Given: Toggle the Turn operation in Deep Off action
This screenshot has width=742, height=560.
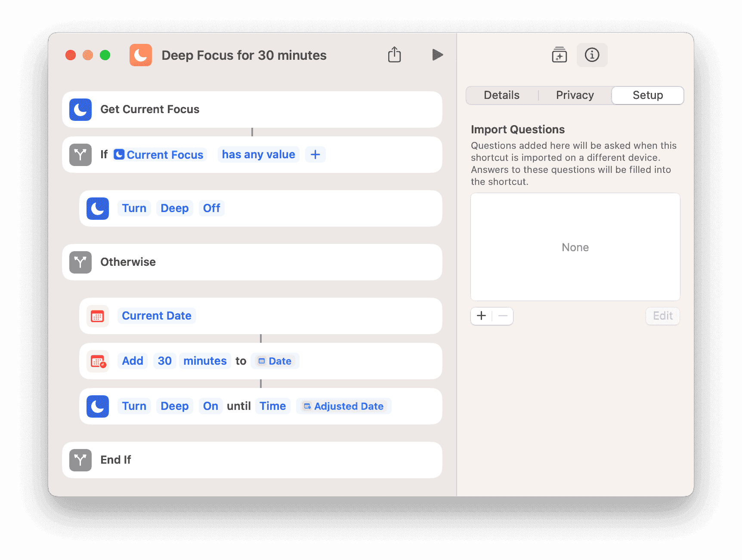Looking at the screenshot, I should (134, 209).
